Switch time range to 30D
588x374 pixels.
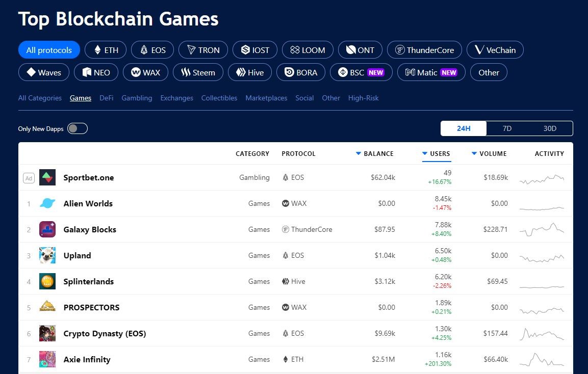550,128
